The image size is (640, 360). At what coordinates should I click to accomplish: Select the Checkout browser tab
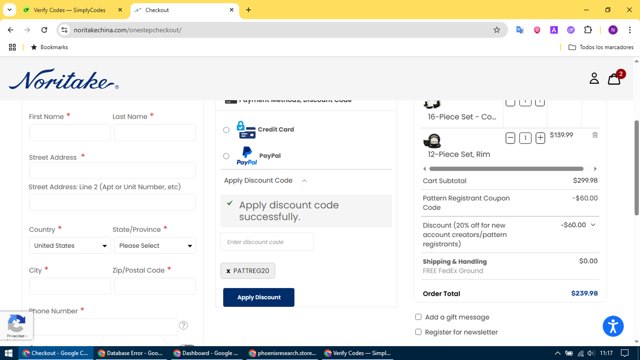pos(184,10)
